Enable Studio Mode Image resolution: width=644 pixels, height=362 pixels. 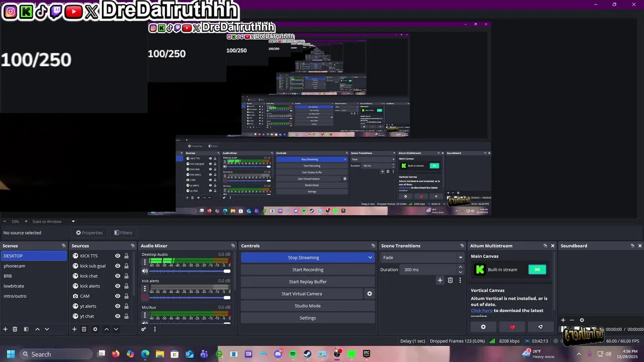308,306
